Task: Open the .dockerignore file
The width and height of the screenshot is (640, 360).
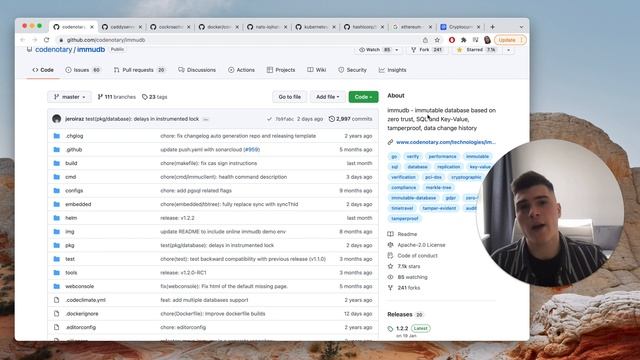Action: point(82,313)
